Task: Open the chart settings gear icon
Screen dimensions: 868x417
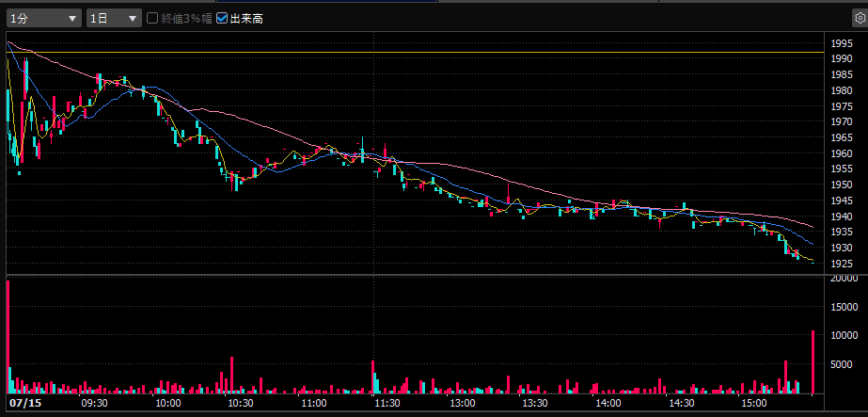Action: pyautogui.click(x=860, y=18)
